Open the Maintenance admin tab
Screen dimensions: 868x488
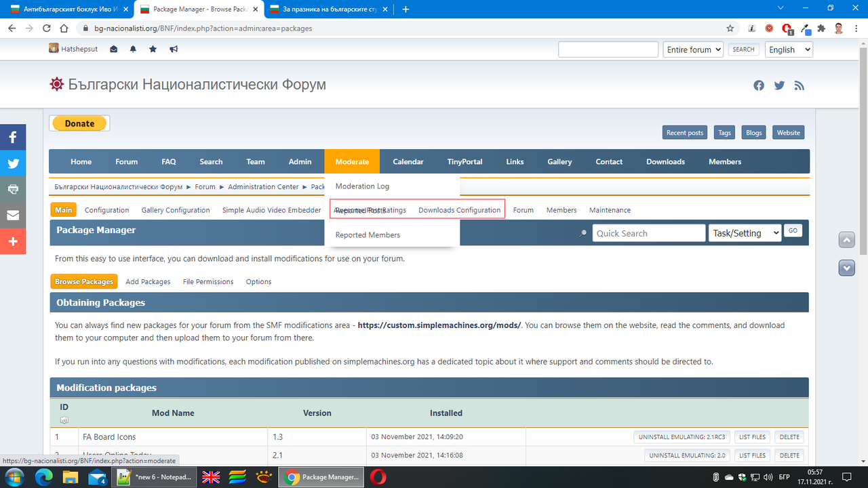(x=610, y=210)
